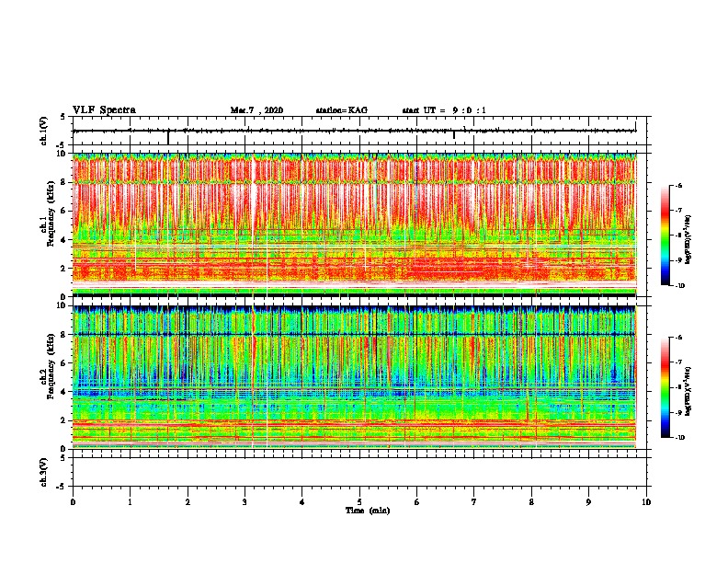
Task: Click inside the ch.2 spectrogram panel
Action: pos(354,377)
